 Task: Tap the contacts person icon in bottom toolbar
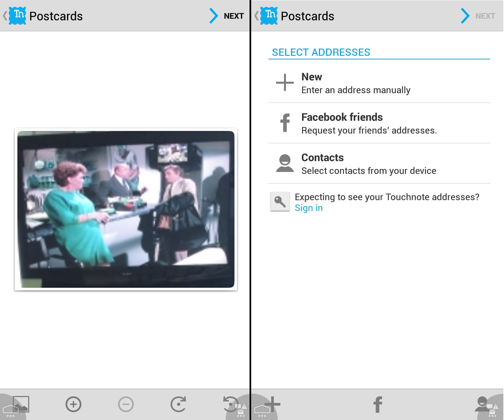click(482, 404)
